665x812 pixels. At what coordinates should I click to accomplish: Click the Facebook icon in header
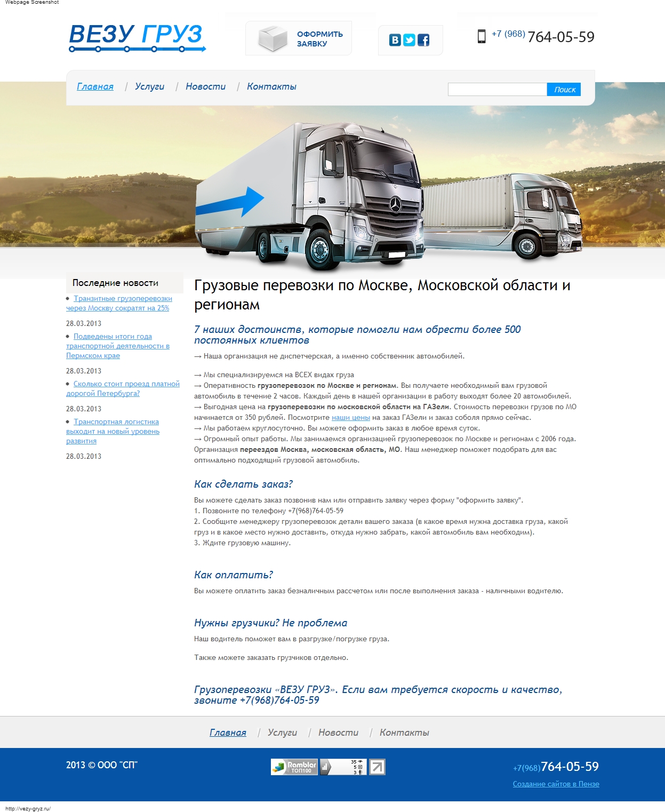[x=423, y=40]
